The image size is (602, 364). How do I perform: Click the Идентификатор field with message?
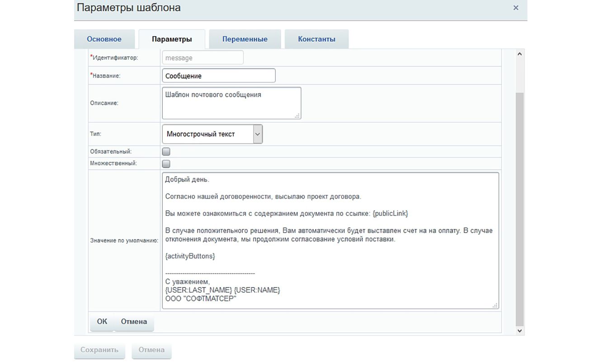click(x=202, y=58)
